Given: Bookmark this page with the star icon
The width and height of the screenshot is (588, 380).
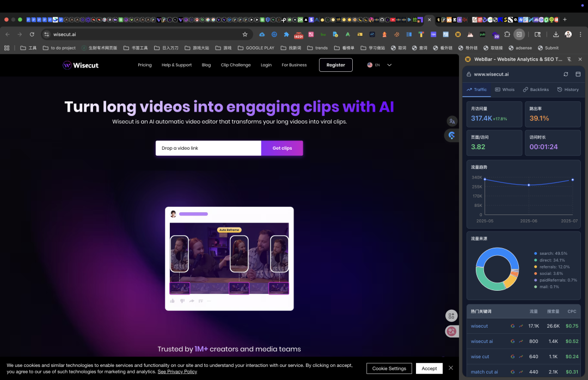Looking at the screenshot, I should click(x=245, y=34).
